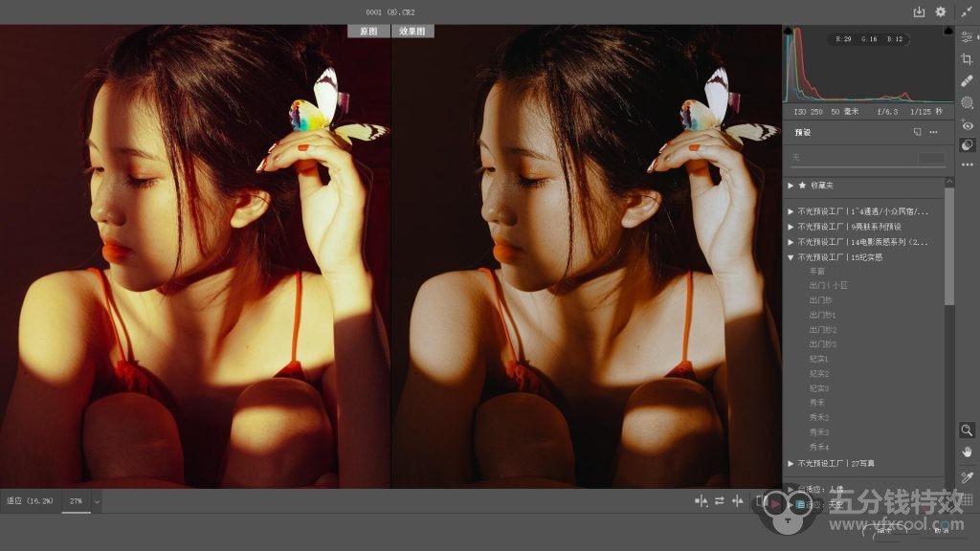This screenshot has height=551, width=980.
Task: Click the R:29 G:16 B:12 readout
Action: coord(869,38)
